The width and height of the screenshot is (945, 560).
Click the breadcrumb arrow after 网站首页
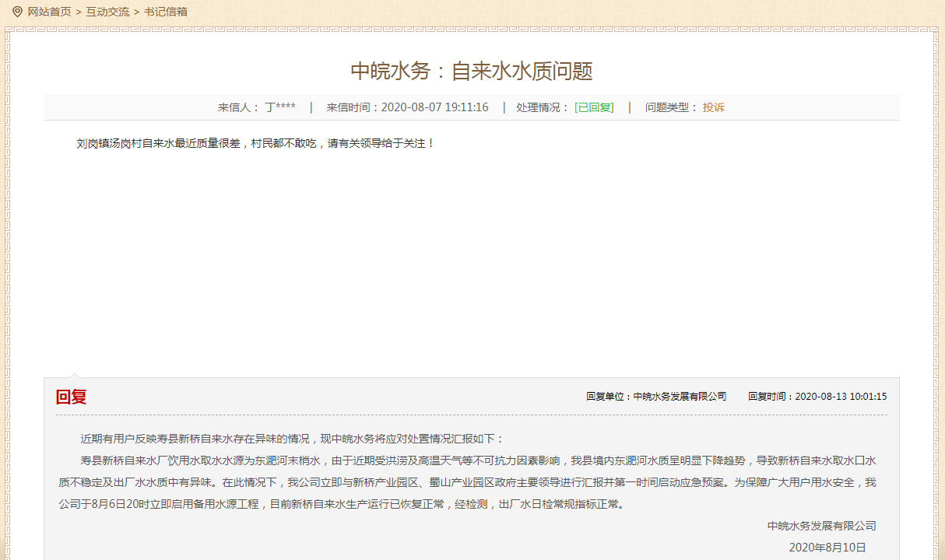pyautogui.click(x=79, y=12)
